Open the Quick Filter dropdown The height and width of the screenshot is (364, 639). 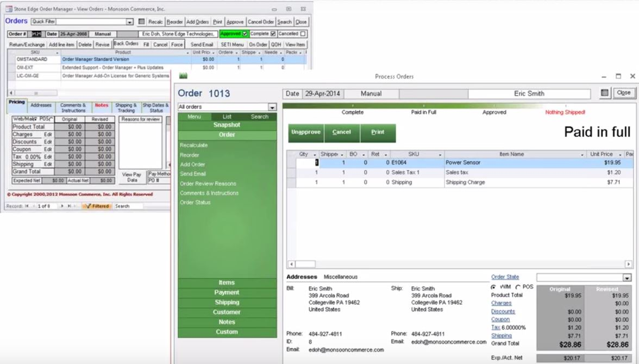coord(130,22)
